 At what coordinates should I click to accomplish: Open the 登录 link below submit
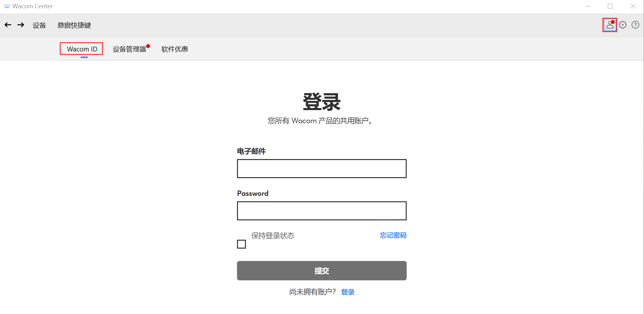[x=348, y=292]
